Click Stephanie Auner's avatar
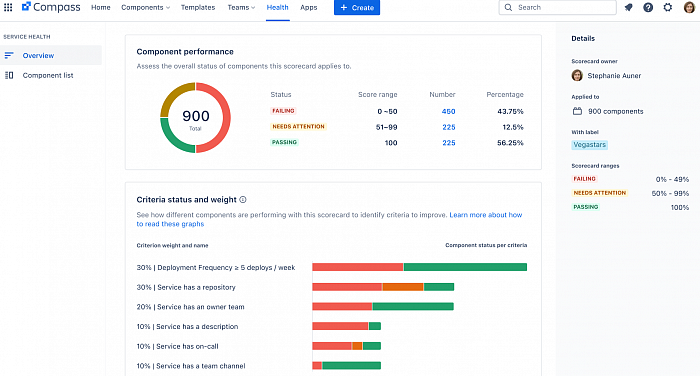This screenshot has width=700, height=376. point(577,75)
